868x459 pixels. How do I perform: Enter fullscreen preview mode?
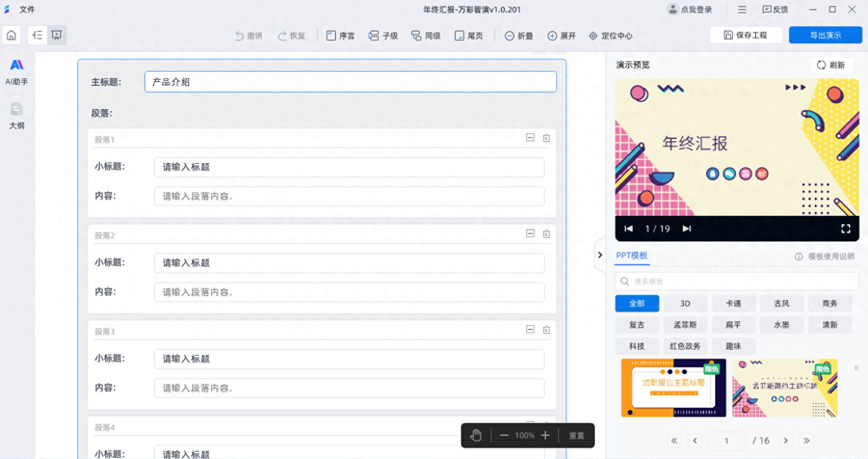click(846, 229)
